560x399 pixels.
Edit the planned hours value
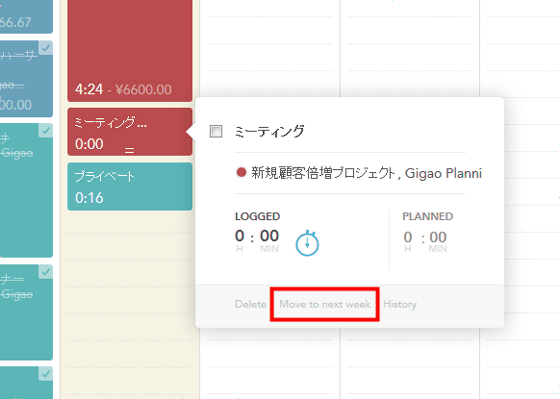408,237
